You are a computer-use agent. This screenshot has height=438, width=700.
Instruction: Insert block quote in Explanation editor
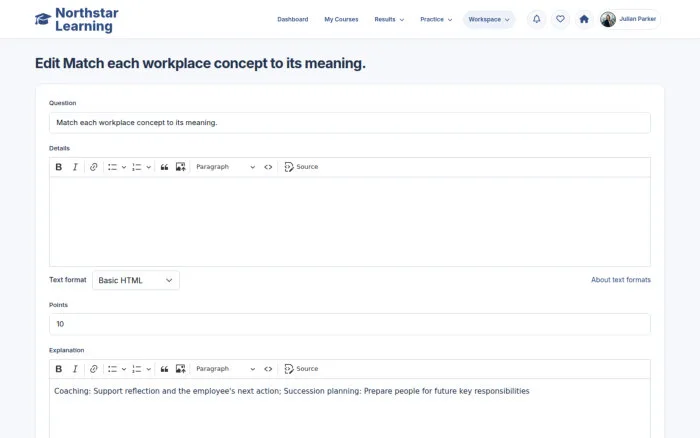click(164, 369)
